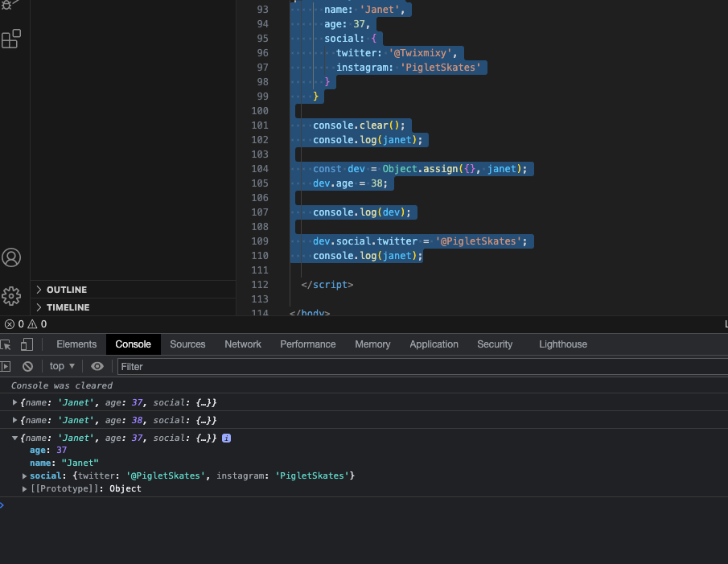
Task: Expand the TIMELINE section
Action: pyautogui.click(x=68, y=307)
